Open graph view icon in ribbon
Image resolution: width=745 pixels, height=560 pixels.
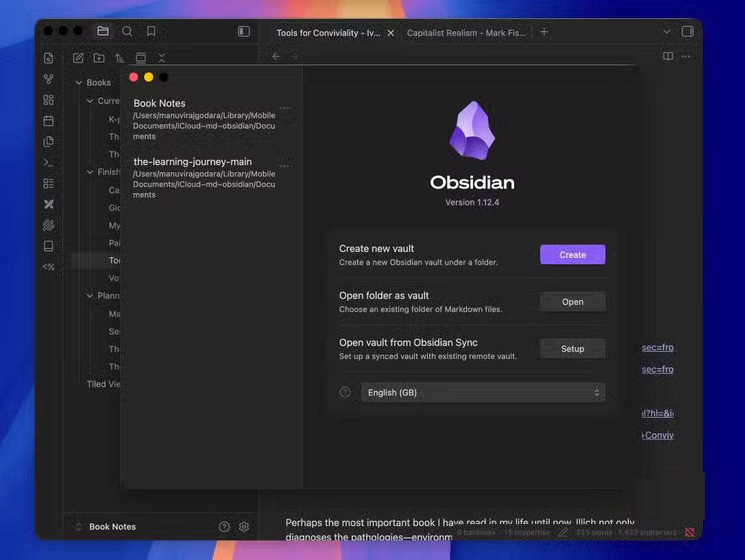[48, 79]
